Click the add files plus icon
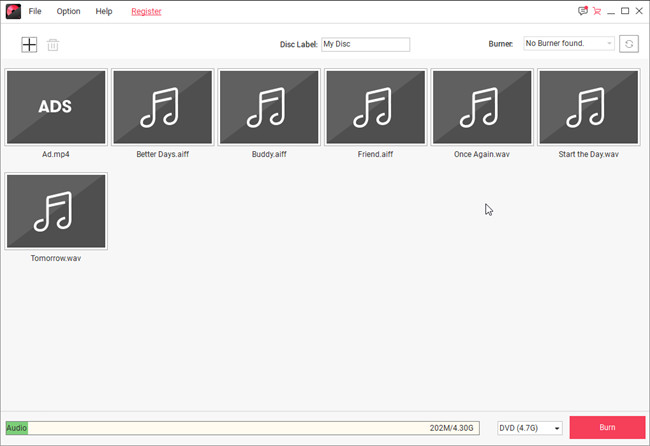This screenshot has height=446, width=650. [x=29, y=45]
